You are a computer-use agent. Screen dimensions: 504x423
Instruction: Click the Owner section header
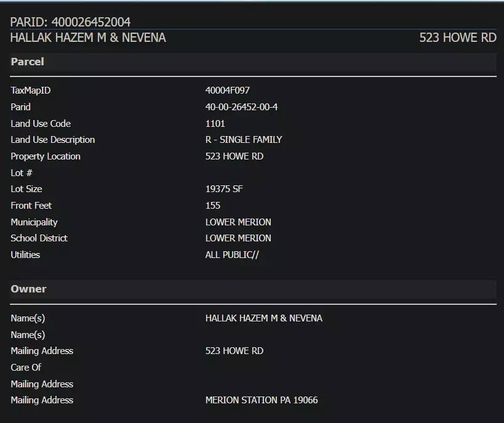254,289
